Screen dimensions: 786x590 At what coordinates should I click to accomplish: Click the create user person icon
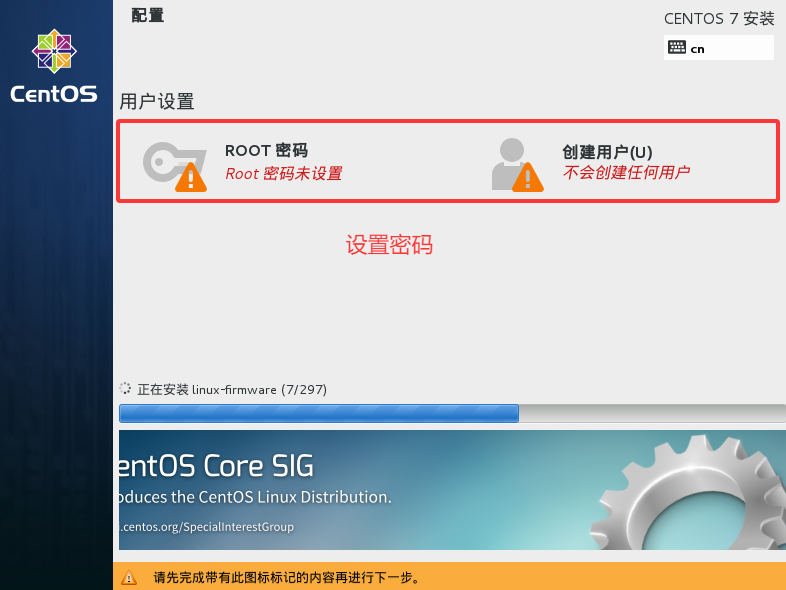pyautogui.click(x=517, y=165)
